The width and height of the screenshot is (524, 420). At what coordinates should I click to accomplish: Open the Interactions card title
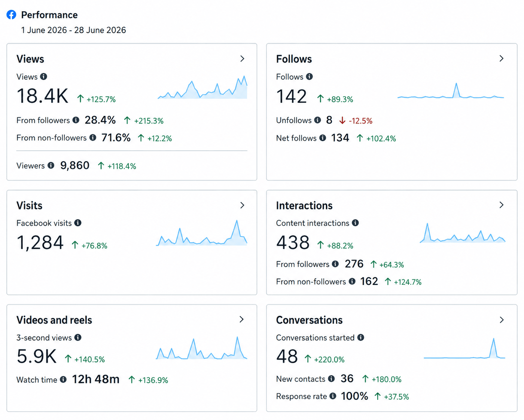(304, 206)
